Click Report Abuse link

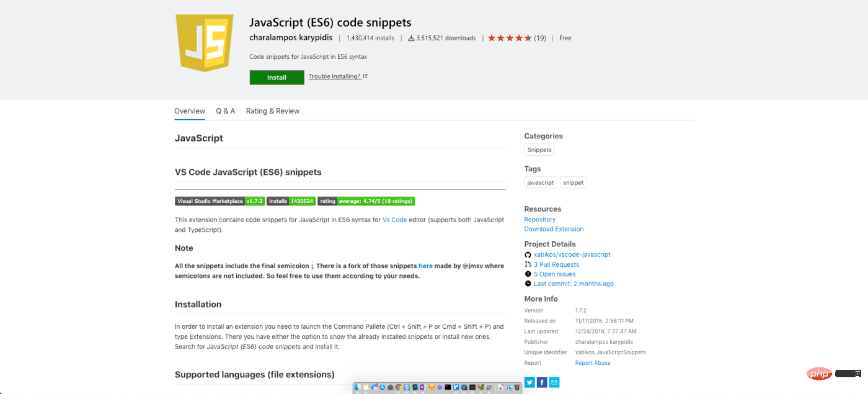pos(592,363)
